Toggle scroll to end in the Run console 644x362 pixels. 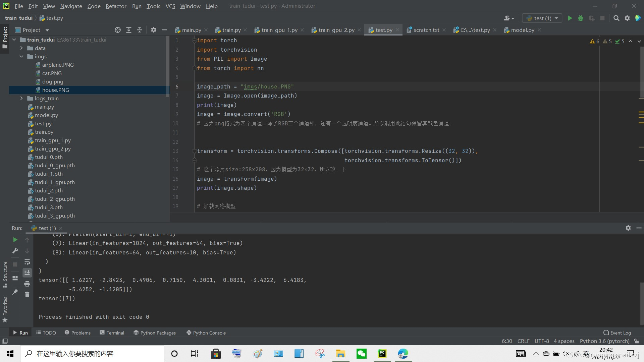coord(27,273)
